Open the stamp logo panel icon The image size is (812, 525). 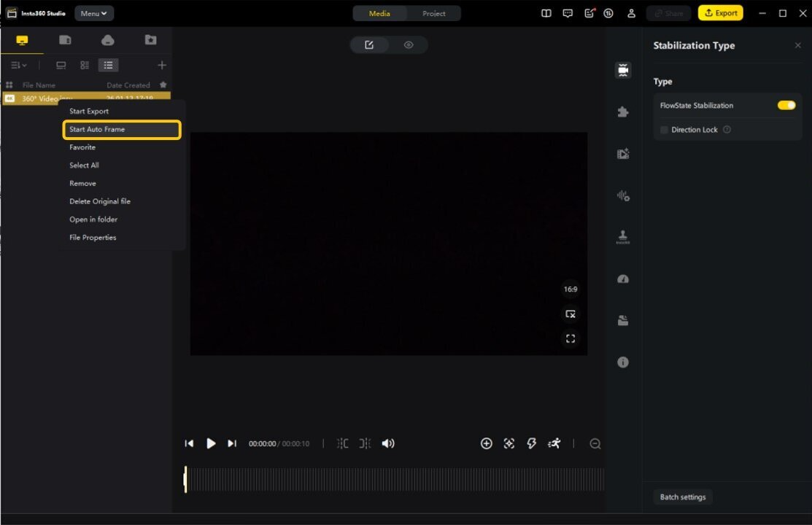coord(623,237)
